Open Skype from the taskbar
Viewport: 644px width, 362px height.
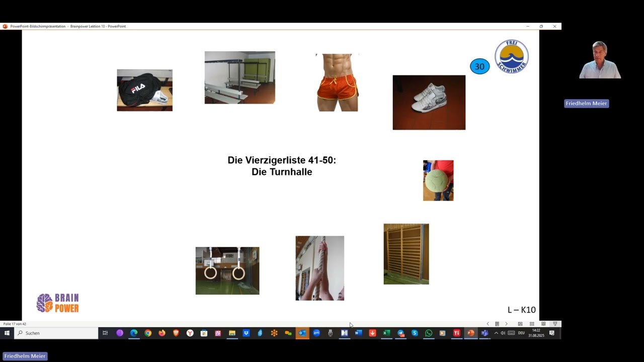click(x=415, y=333)
